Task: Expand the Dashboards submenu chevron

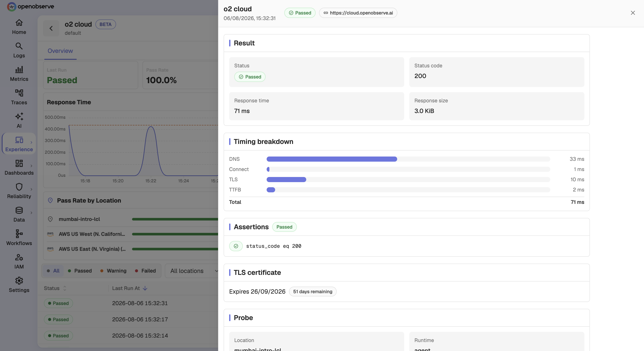Action: 31,166
